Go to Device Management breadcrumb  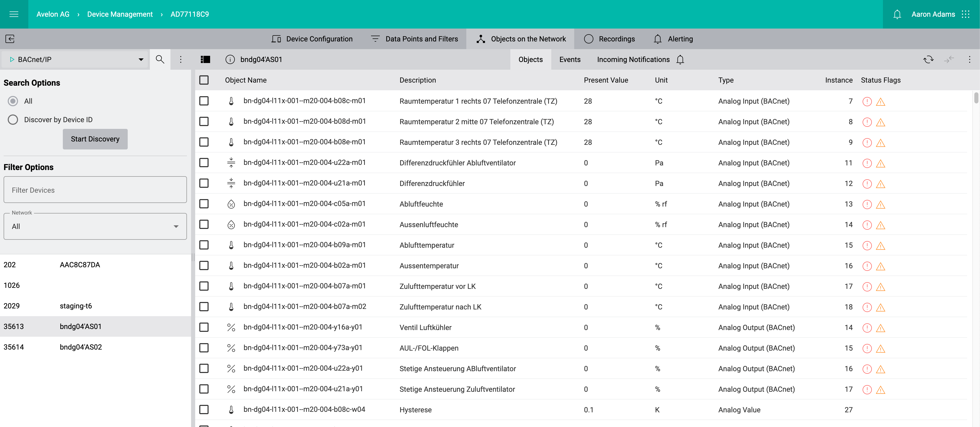coord(120,14)
